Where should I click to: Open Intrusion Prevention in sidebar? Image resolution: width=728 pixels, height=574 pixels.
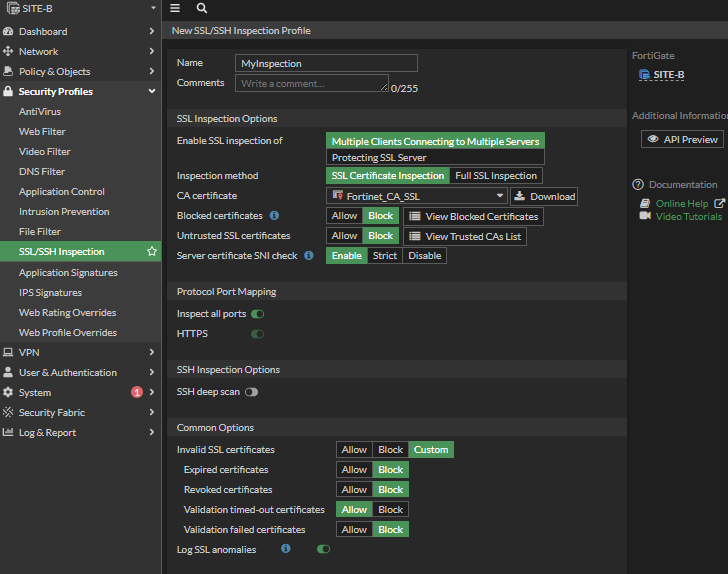coord(64,212)
